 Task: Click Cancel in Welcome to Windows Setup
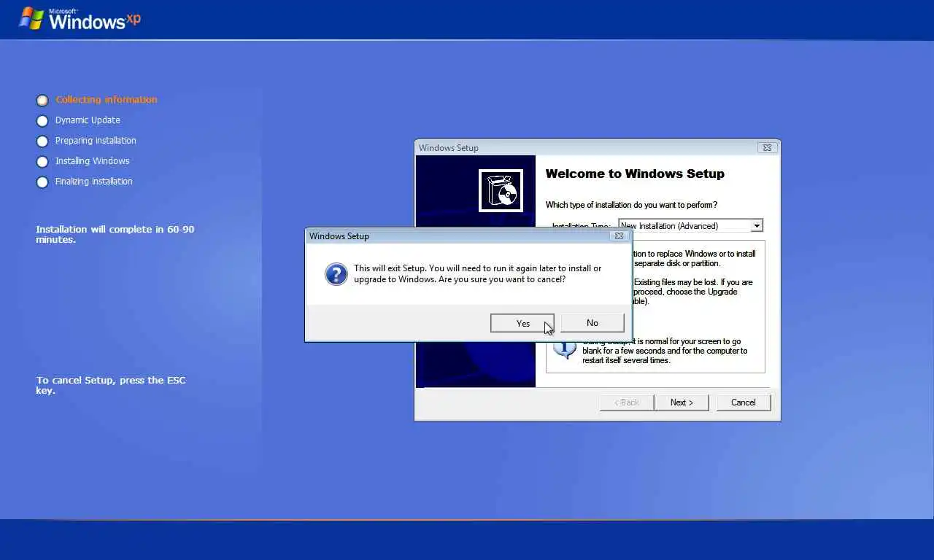[744, 402]
